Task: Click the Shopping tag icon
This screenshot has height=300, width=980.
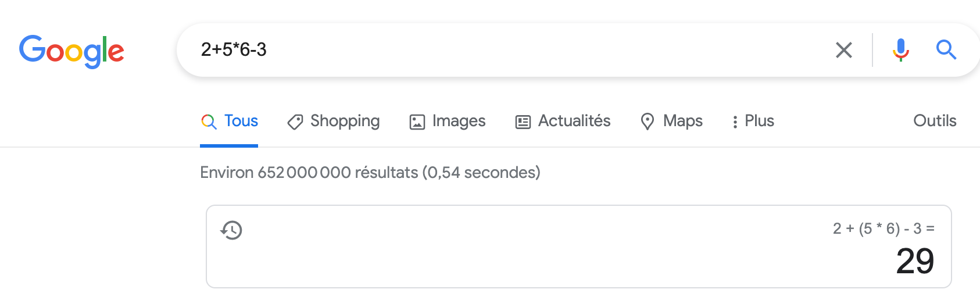Action: 295,122
